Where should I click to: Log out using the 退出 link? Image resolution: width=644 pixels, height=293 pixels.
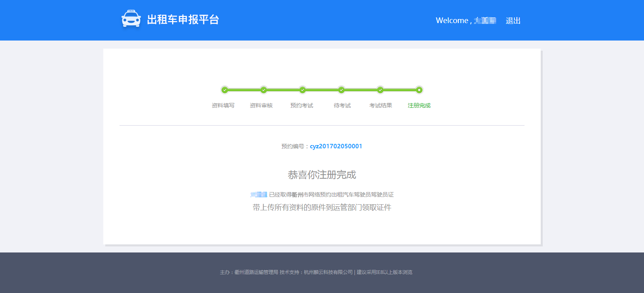coord(513,21)
